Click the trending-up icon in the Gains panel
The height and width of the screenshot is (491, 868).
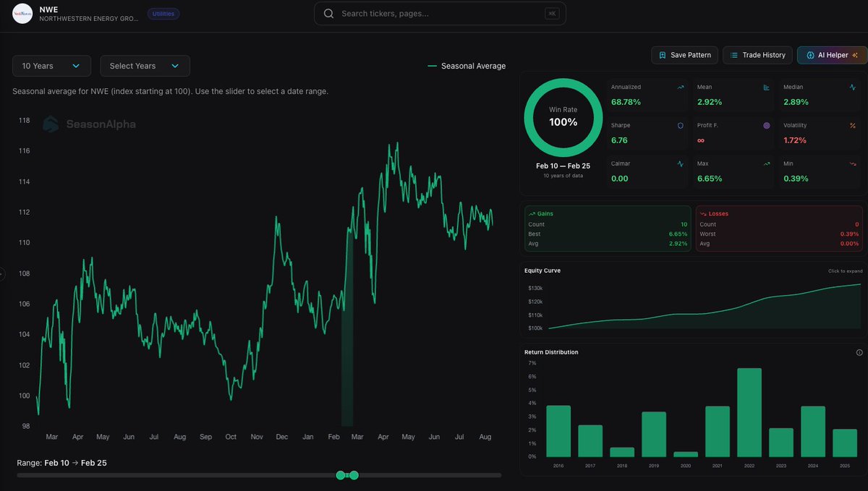click(533, 213)
